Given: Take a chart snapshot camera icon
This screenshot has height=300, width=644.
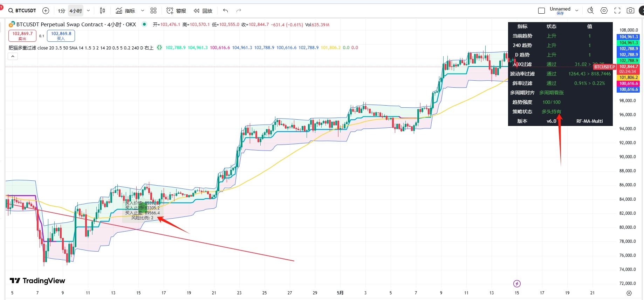Looking at the screenshot, I should (630, 11).
